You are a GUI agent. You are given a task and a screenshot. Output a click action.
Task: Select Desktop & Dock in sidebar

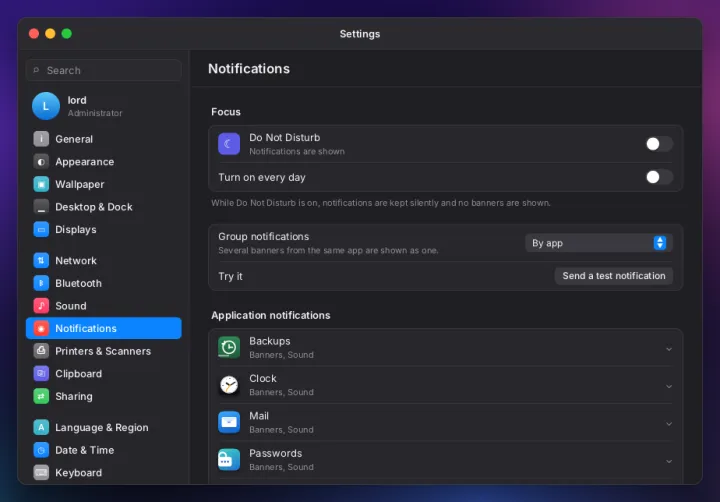coord(104,207)
